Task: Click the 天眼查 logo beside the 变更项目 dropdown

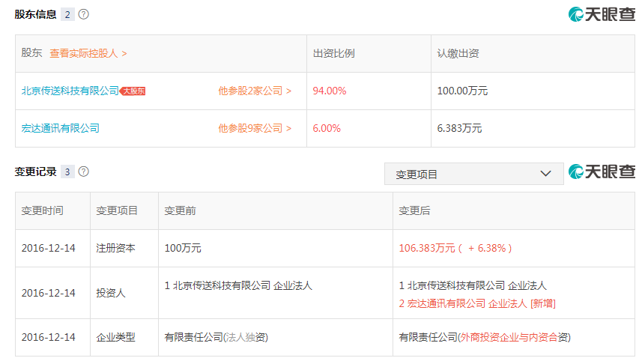Action: [x=602, y=172]
